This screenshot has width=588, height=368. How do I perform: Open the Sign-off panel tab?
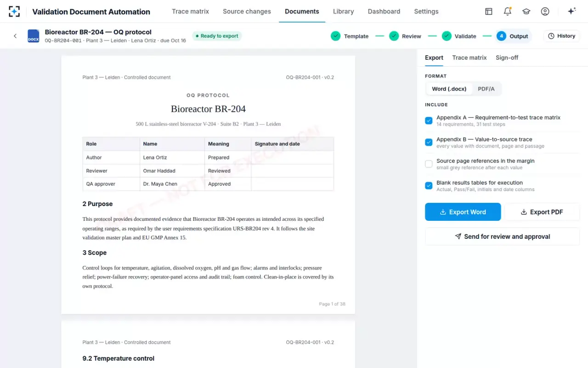coord(507,57)
